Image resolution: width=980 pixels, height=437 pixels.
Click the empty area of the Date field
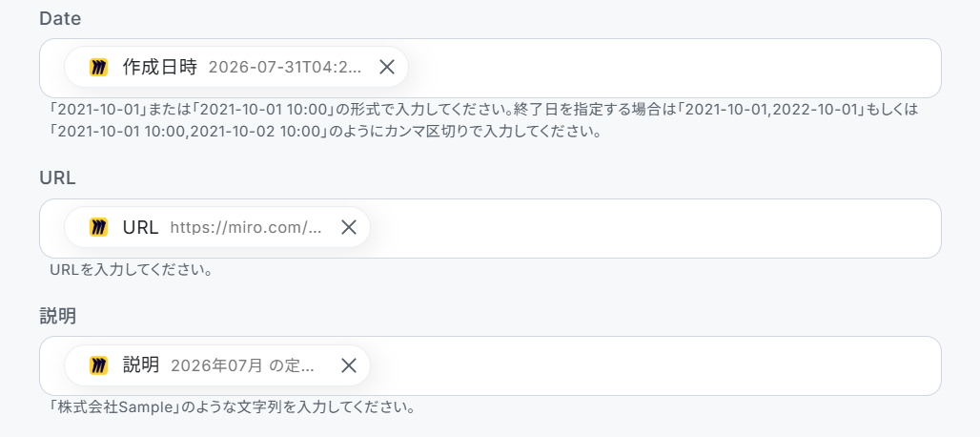click(x=674, y=68)
